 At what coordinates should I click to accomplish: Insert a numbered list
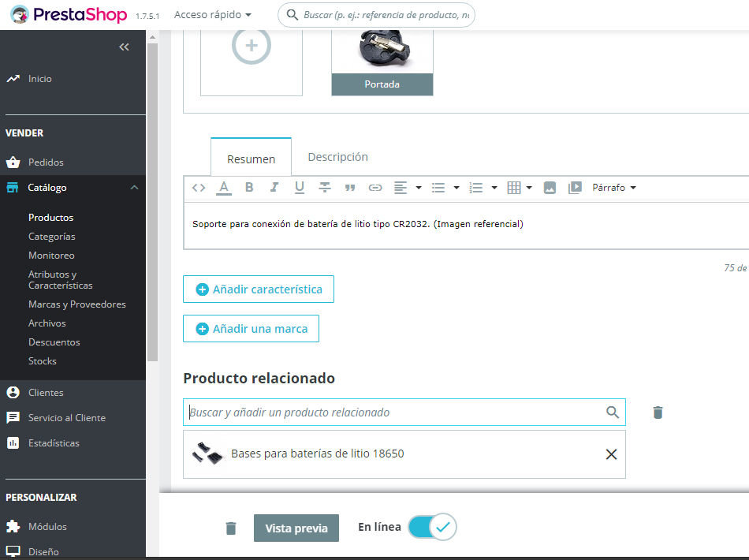coord(475,188)
